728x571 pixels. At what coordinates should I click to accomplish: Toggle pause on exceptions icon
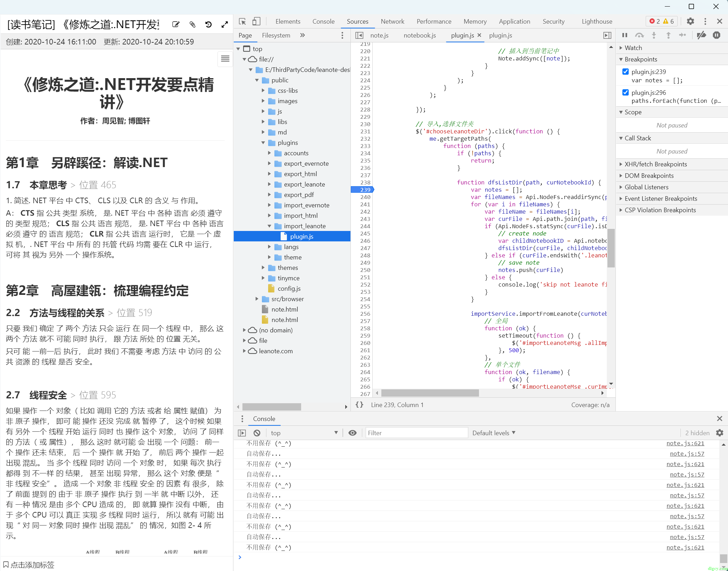coord(717,35)
